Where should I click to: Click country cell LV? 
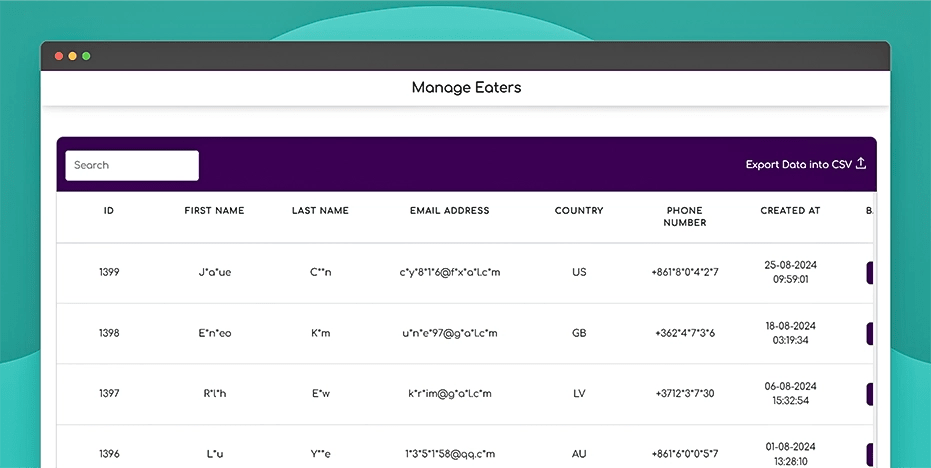(x=579, y=393)
